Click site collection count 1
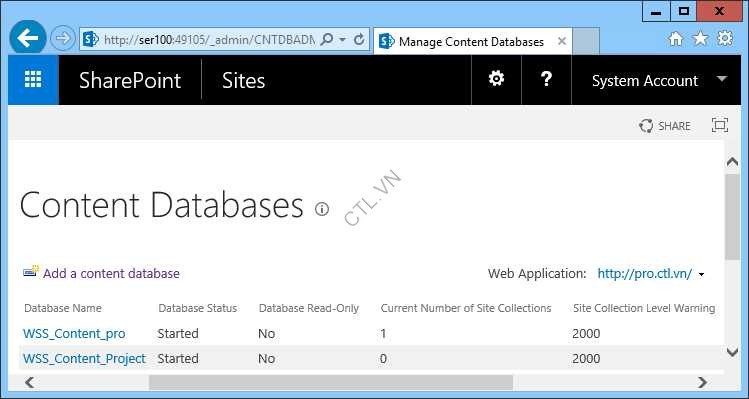 383,334
